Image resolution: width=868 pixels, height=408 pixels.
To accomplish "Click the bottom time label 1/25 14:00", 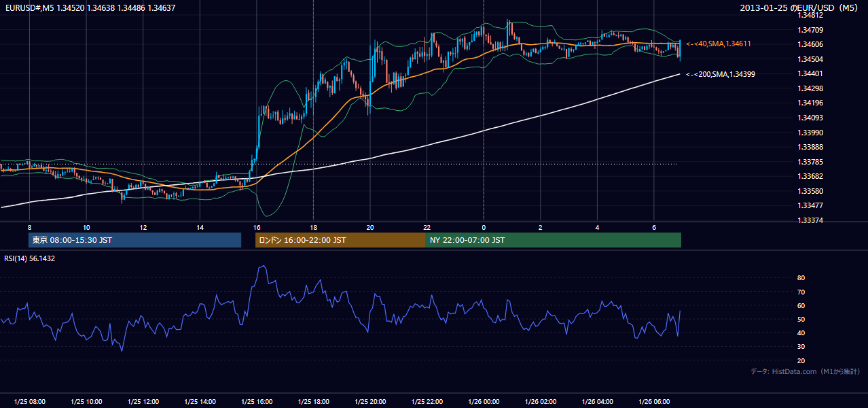I will point(200,402).
